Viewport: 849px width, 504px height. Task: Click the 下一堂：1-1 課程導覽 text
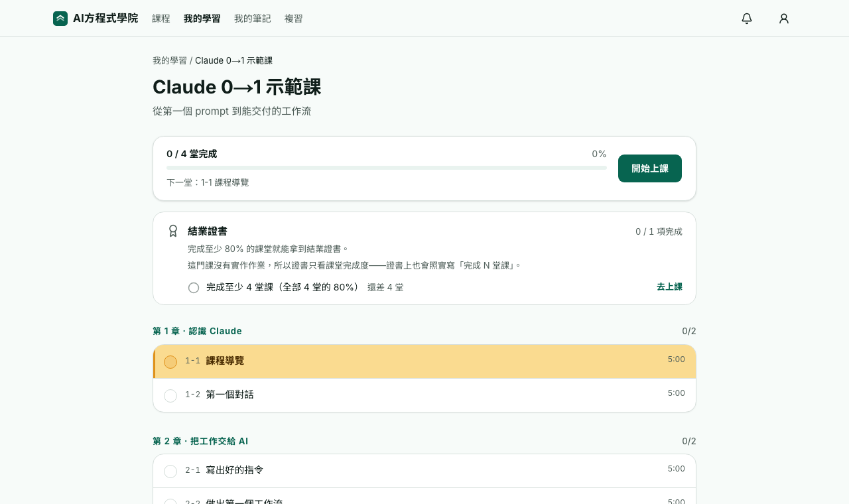click(x=208, y=182)
